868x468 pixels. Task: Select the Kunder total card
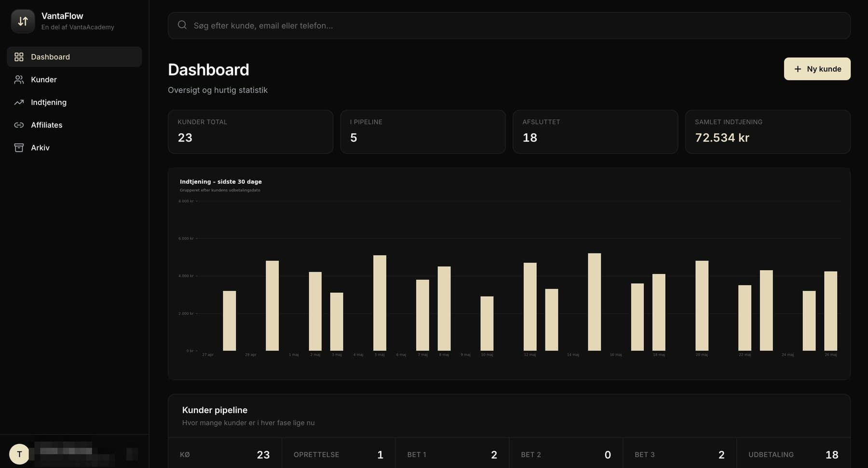(250, 132)
